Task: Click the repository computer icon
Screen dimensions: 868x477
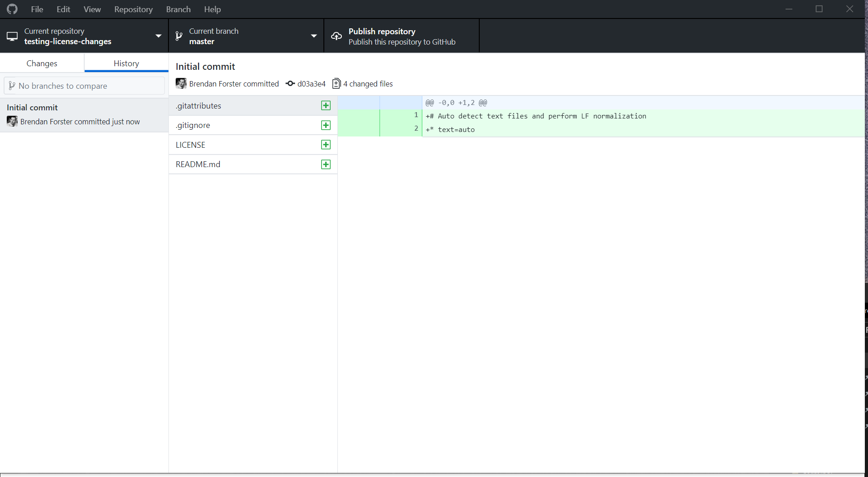Action: pyautogui.click(x=12, y=36)
